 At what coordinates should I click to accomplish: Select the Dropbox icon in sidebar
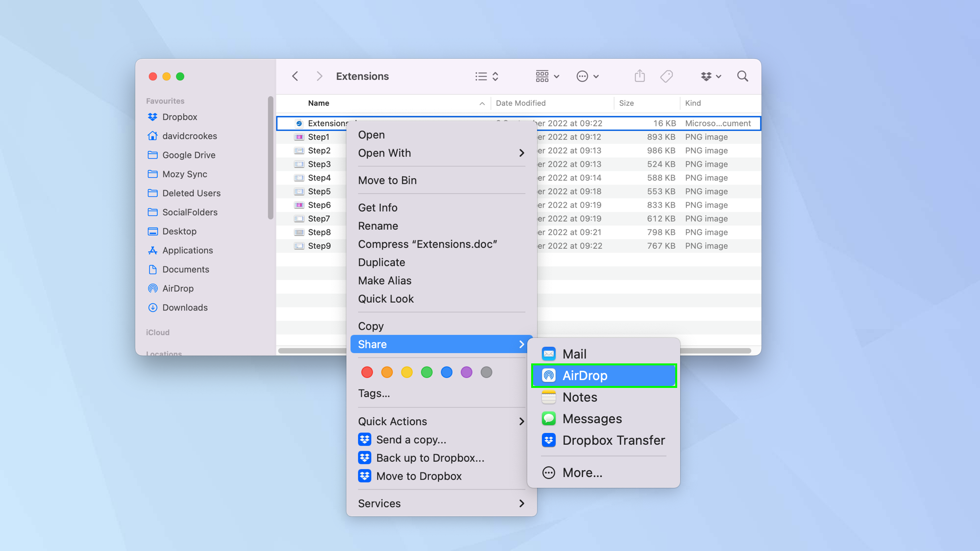tap(151, 117)
